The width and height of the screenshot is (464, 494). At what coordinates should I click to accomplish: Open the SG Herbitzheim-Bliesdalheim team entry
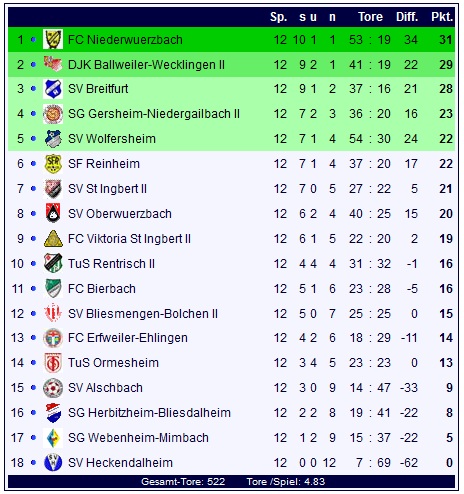point(149,413)
